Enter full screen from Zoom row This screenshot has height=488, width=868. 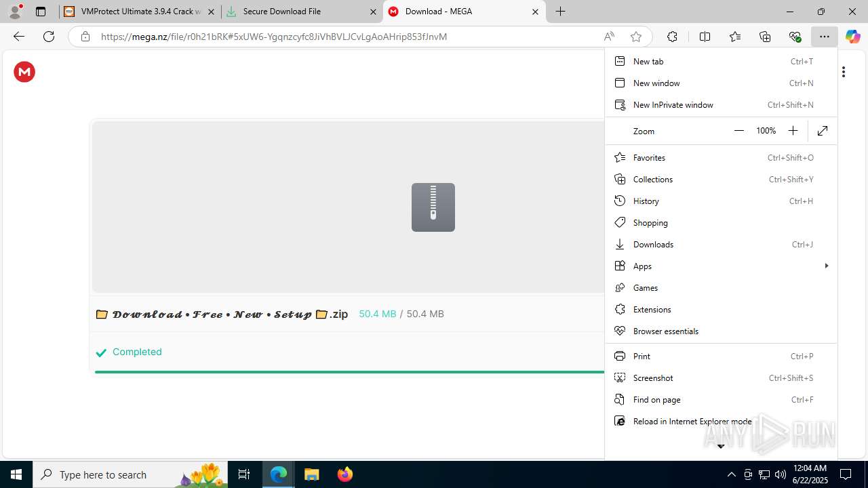[x=823, y=131]
